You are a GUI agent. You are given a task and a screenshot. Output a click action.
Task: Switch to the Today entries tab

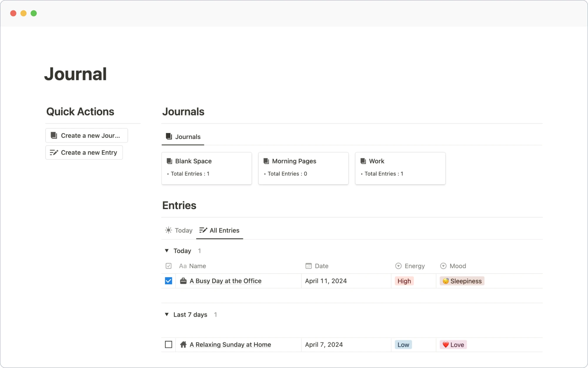(x=179, y=230)
